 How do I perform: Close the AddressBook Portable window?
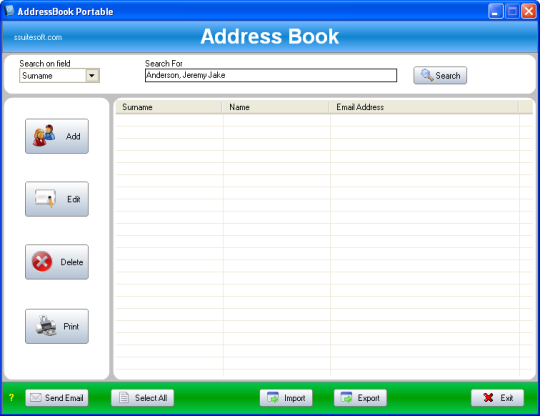[x=529, y=11]
